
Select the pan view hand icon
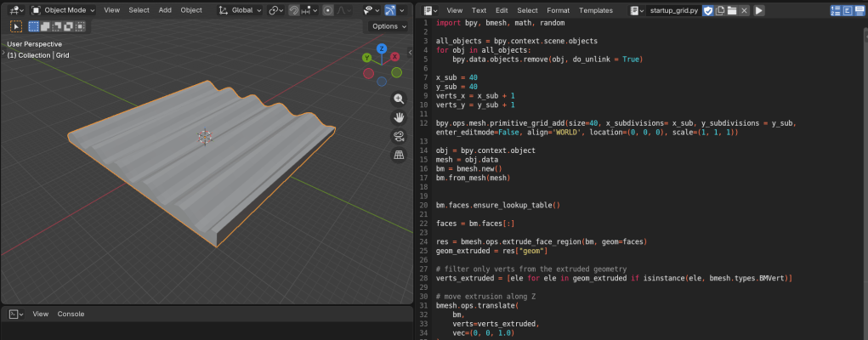(x=398, y=117)
